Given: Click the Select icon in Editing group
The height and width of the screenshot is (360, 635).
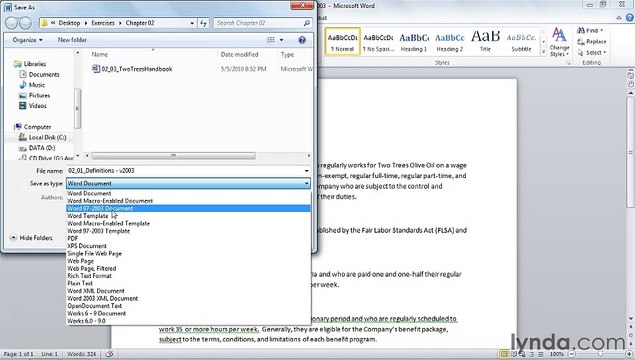Looking at the screenshot, I should tap(581, 53).
